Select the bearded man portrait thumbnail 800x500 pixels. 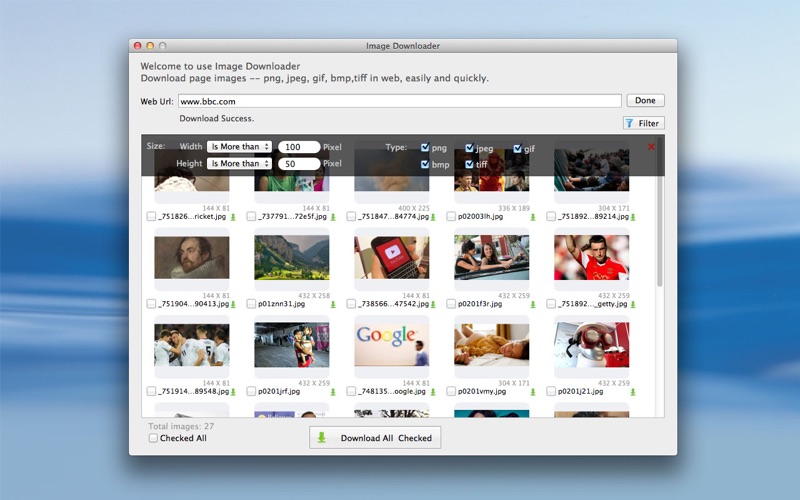click(x=192, y=257)
